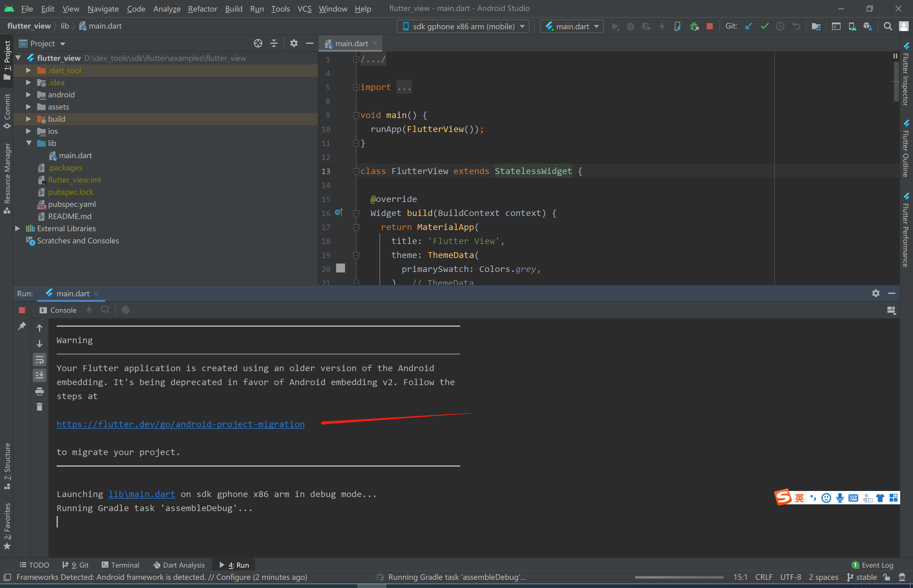
Task: Open the VCS menu
Action: click(304, 9)
